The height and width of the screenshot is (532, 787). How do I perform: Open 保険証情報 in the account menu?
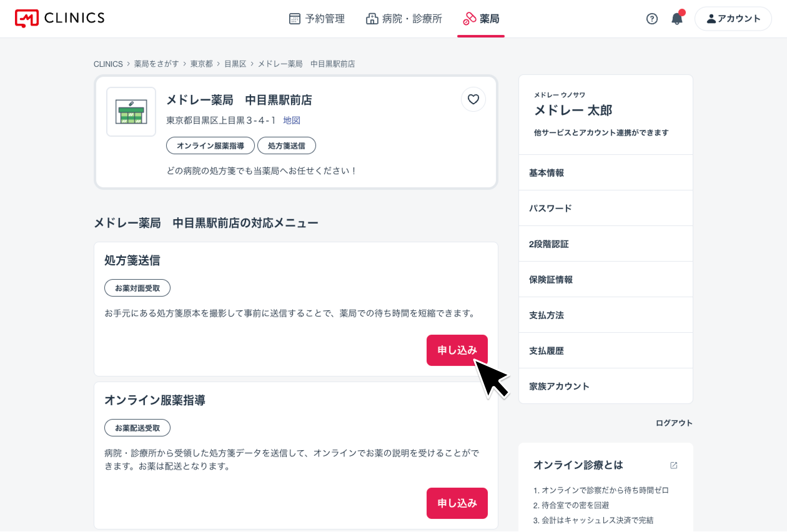click(606, 280)
